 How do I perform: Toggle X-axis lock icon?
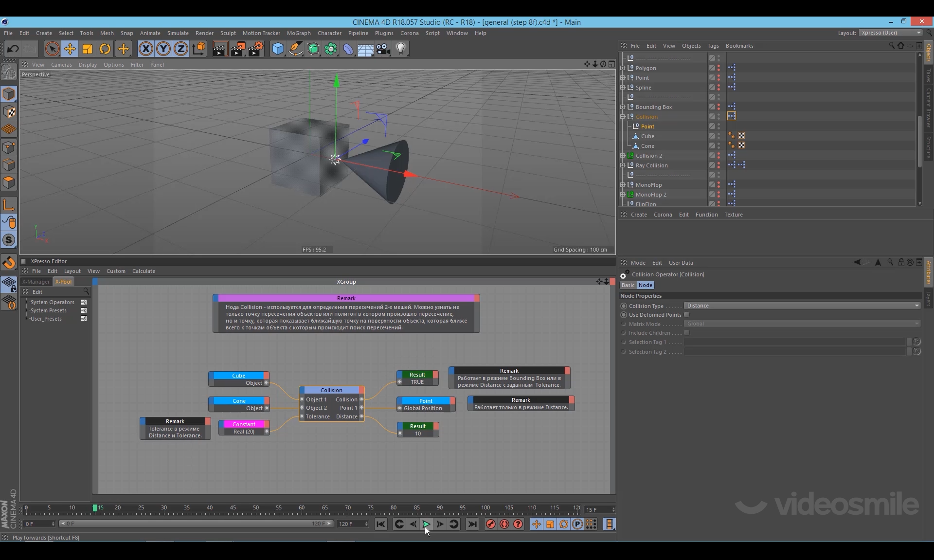pyautogui.click(x=145, y=49)
